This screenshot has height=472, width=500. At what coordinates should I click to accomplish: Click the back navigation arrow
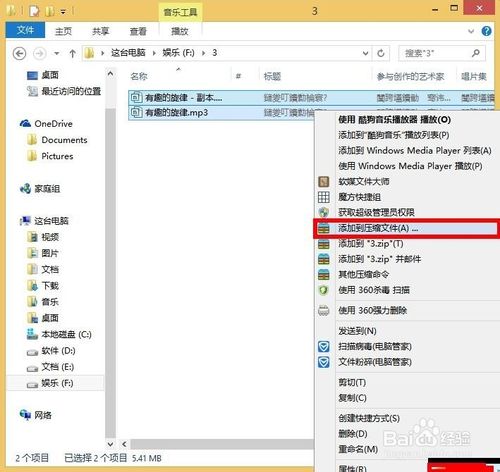(x=19, y=53)
